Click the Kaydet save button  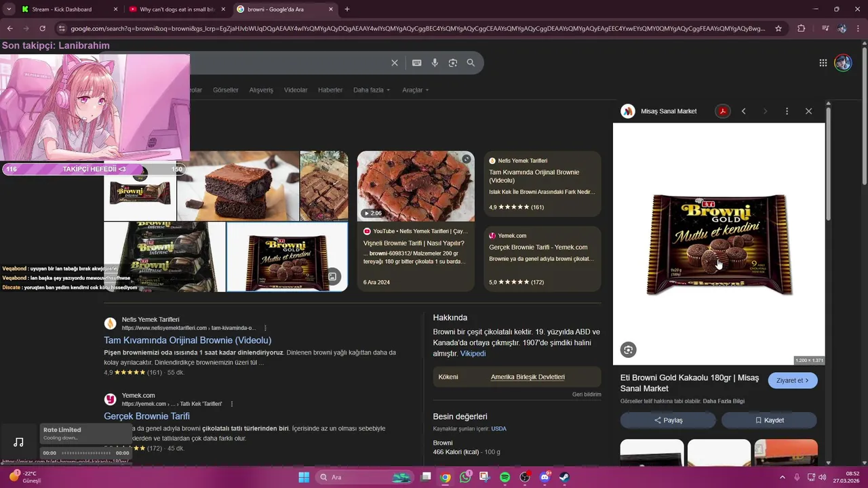[x=769, y=420]
